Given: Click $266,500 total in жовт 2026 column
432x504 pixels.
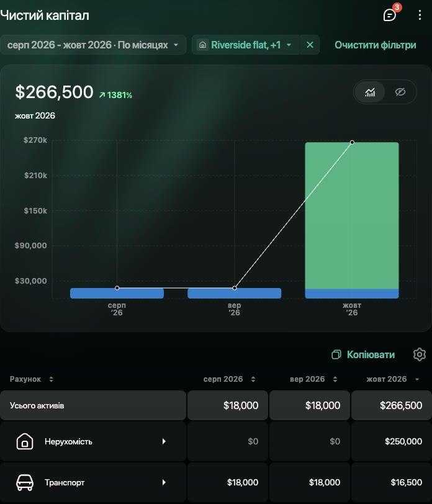Looking at the screenshot, I should click(401, 405).
